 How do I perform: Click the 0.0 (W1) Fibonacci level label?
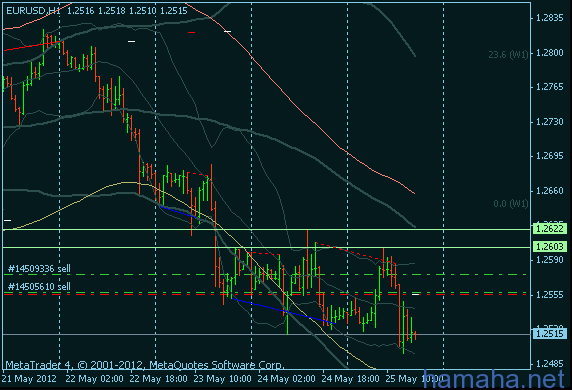(x=511, y=204)
